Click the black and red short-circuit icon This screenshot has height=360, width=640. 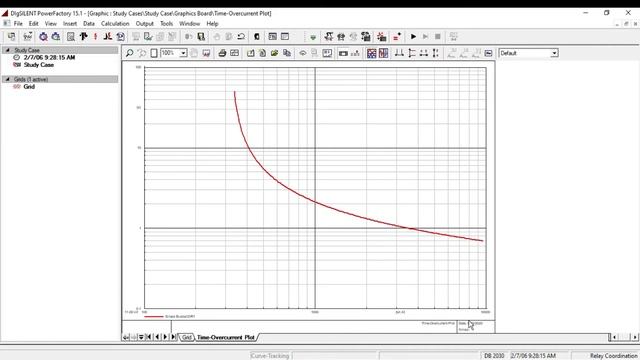pos(108,37)
